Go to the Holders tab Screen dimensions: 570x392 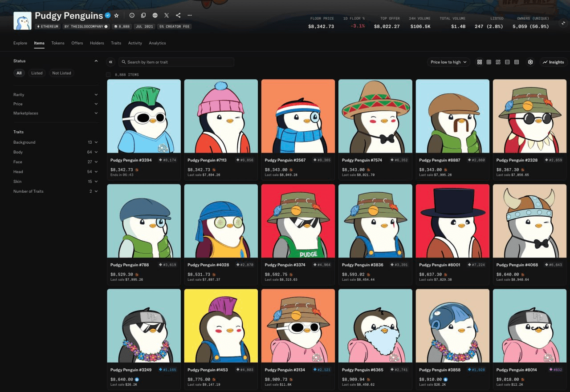tap(97, 43)
